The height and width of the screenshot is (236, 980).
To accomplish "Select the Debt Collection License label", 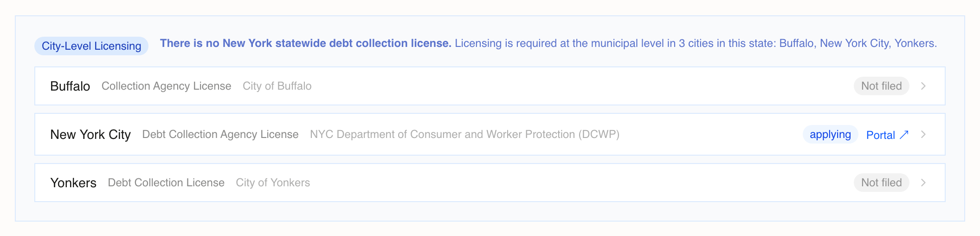I will pos(166,183).
